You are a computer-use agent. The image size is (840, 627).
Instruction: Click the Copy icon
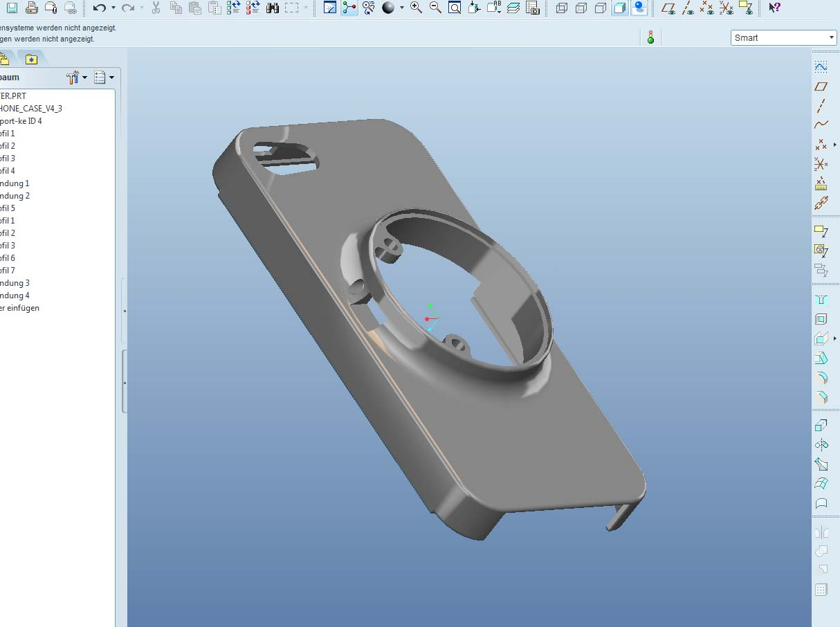pyautogui.click(x=176, y=8)
